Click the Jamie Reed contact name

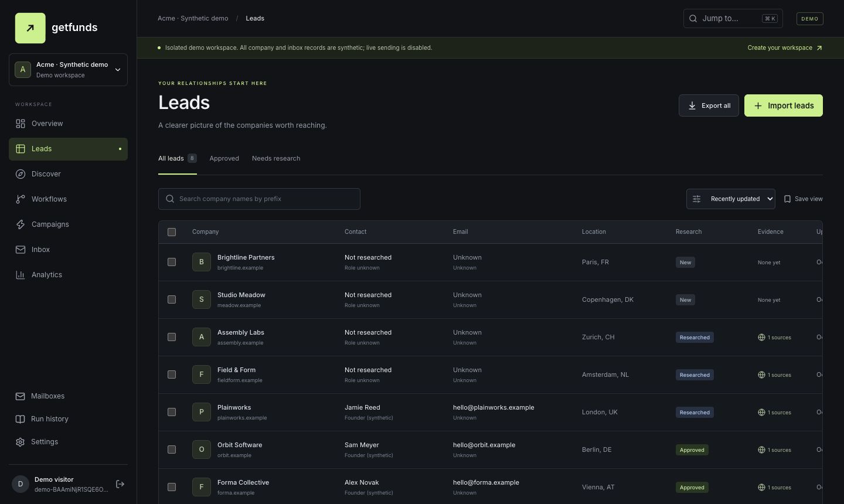point(362,407)
